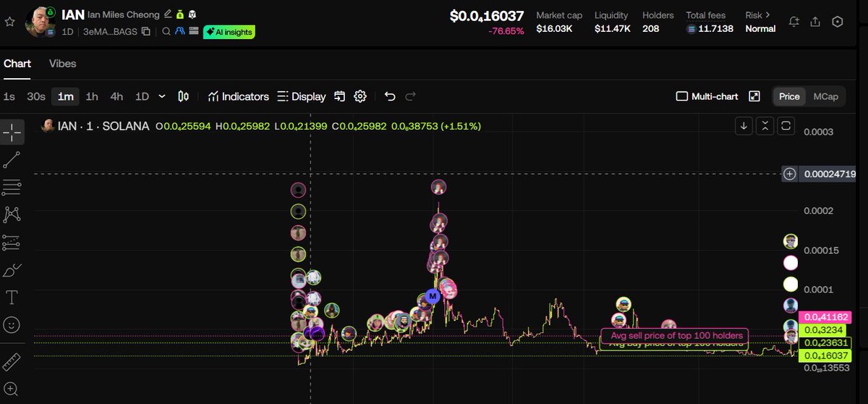This screenshot has height=404, width=868.
Task: Open AI insights
Action: tap(229, 32)
